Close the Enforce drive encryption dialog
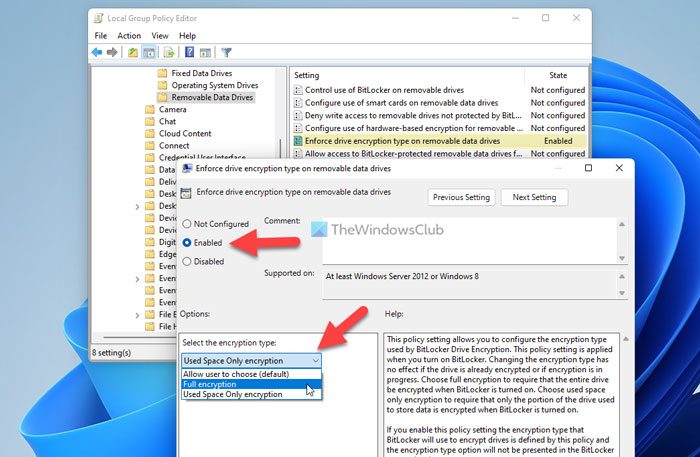 (x=619, y=168)
